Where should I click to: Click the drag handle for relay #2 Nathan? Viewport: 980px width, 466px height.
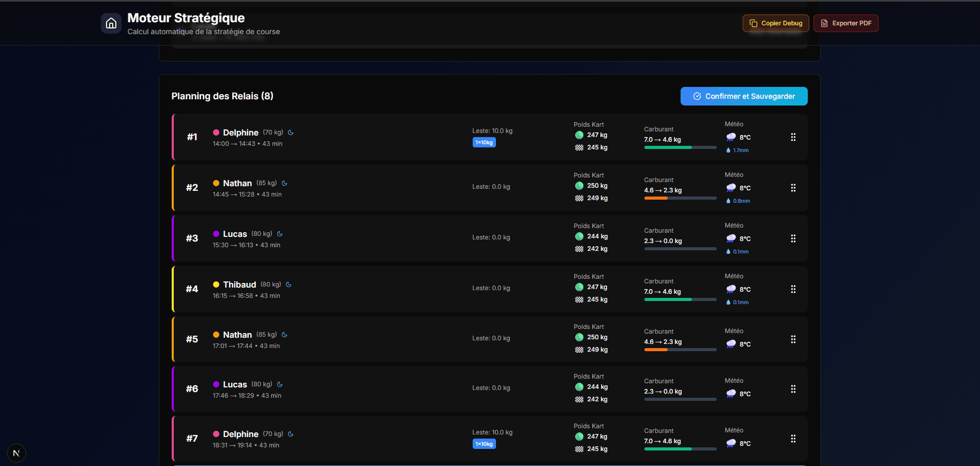click(x=793, y=188)
